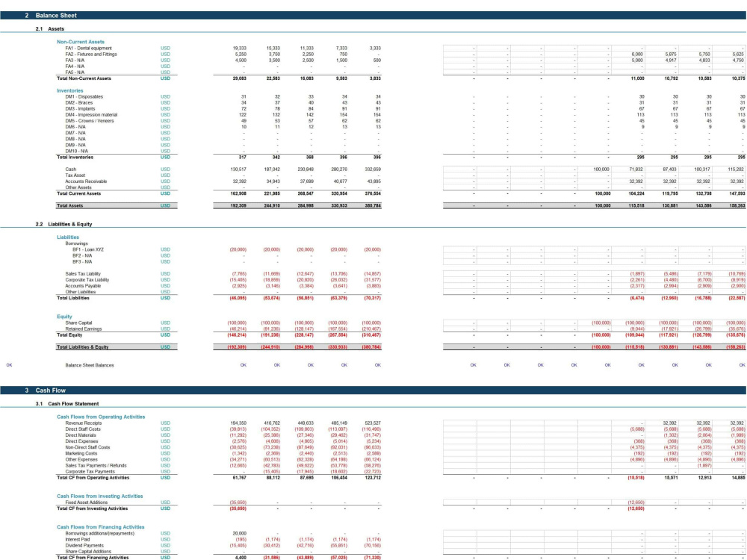Select Cash Flows from Financing Activities title

pos(101,527)
